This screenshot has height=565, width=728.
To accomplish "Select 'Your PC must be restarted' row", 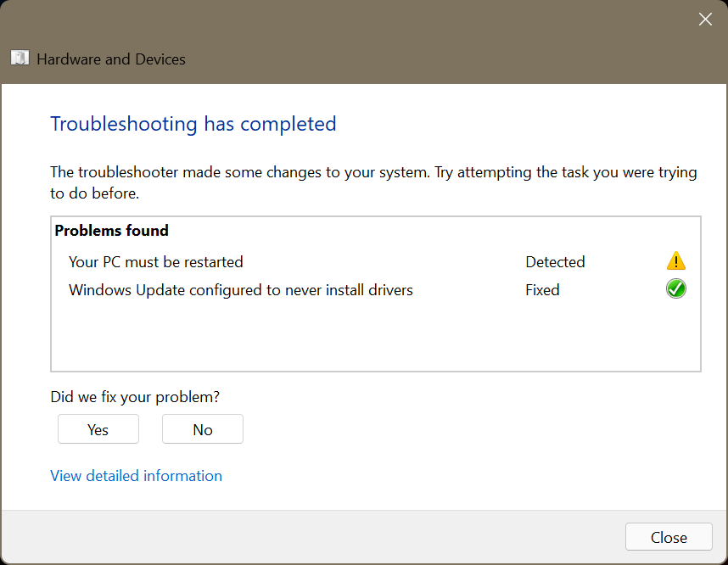I will pyautogui.click(x=376, y=262).
